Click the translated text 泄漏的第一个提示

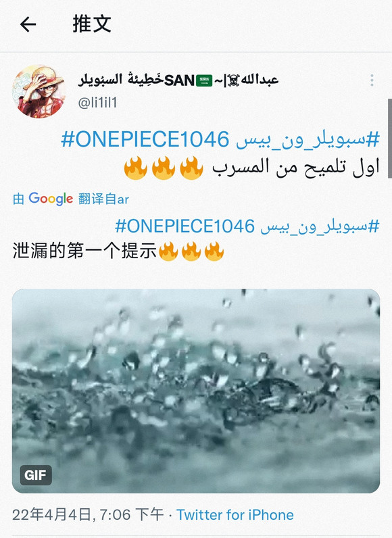84,251
